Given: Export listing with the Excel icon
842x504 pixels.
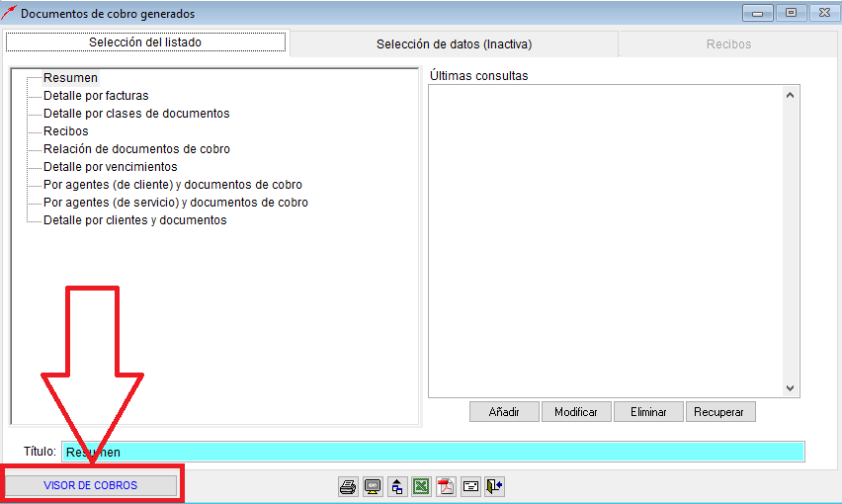Looking at the screenshot, I should 422,487.
